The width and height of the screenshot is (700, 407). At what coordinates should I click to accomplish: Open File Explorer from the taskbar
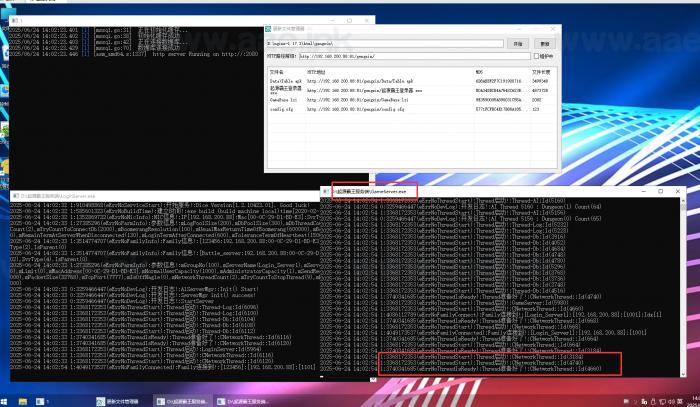[x=22, y=401]
